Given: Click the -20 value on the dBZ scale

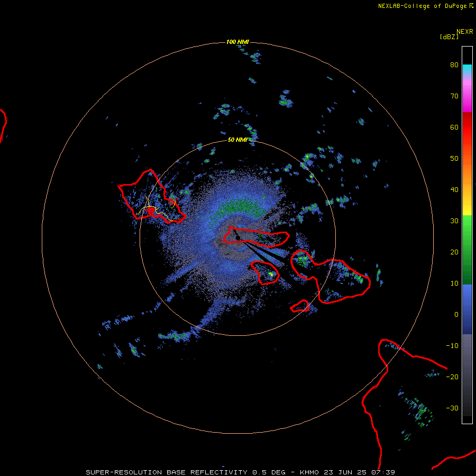Looking at the screenshot, I should [x=452, y=377].
